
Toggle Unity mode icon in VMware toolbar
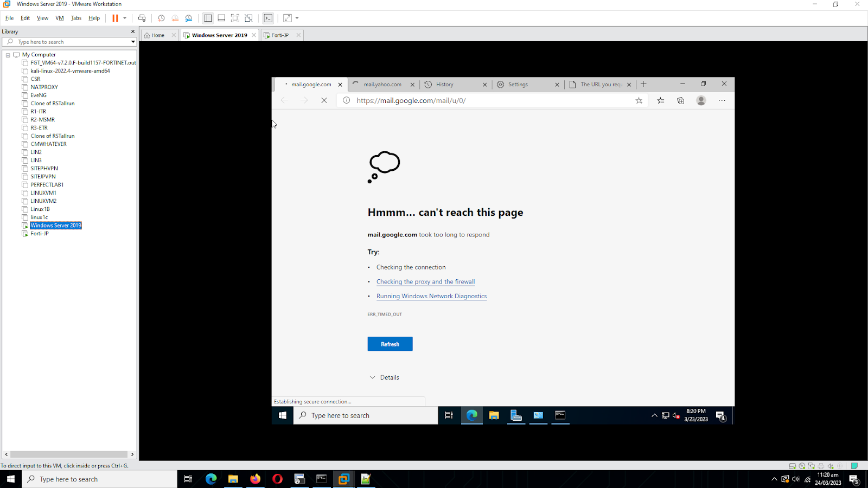[x=249, y=18]
